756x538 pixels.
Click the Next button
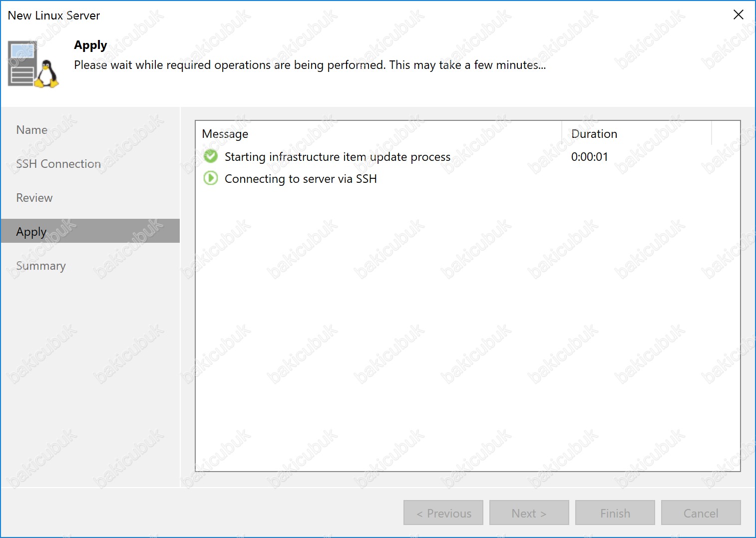click(x=529, y=513)
